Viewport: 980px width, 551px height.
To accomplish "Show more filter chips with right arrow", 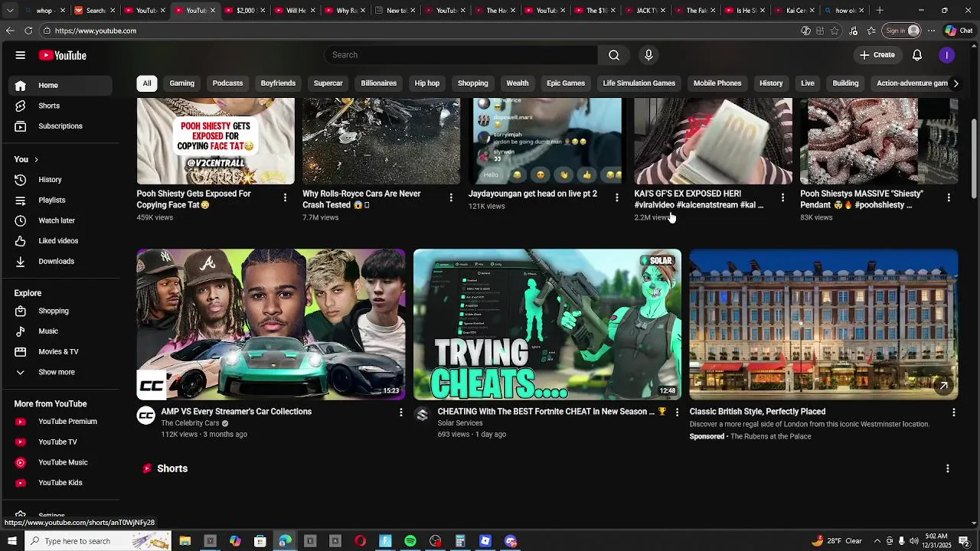I will [955, 83].
